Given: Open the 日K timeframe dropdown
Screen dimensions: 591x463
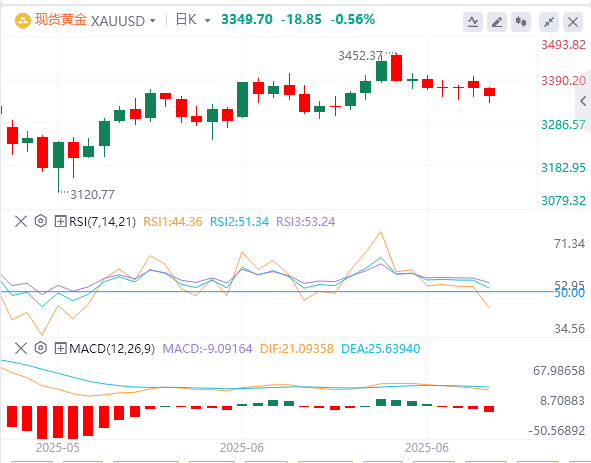Looking at the screenshot, I should tap(207, 21).
